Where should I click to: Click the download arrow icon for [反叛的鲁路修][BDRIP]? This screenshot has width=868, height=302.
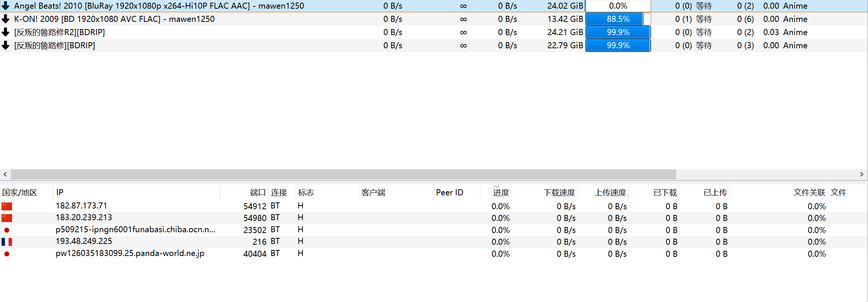pos(6,45)
